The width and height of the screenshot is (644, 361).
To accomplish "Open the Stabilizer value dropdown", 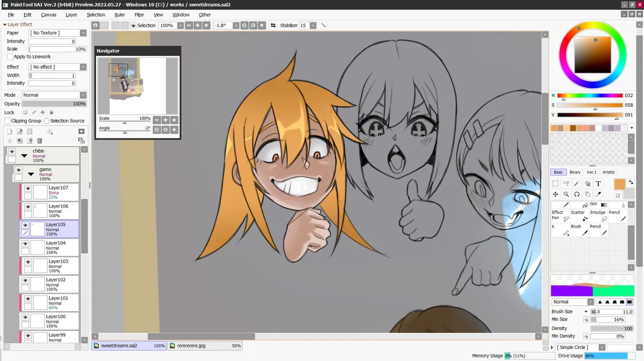I will (x=313, y=25).
